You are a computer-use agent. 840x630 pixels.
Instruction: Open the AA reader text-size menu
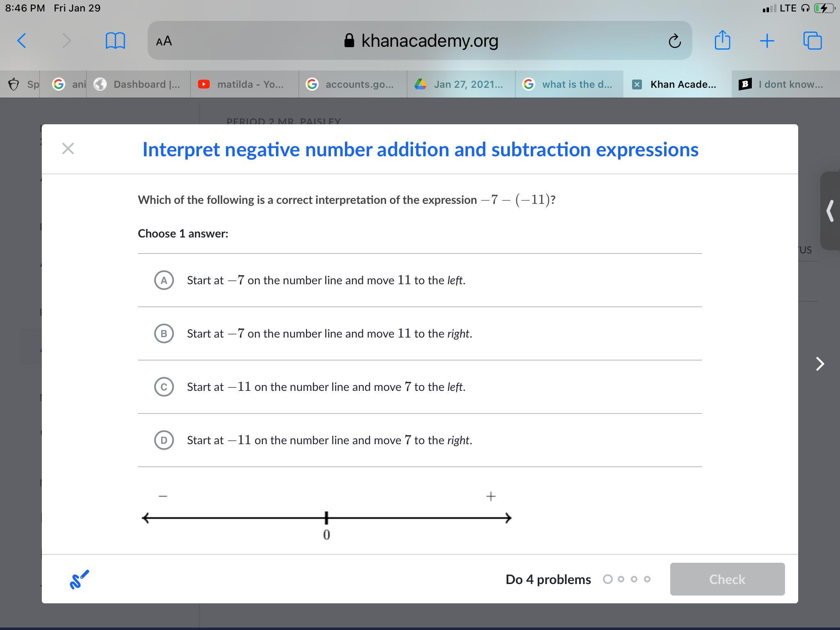(164, 41)
